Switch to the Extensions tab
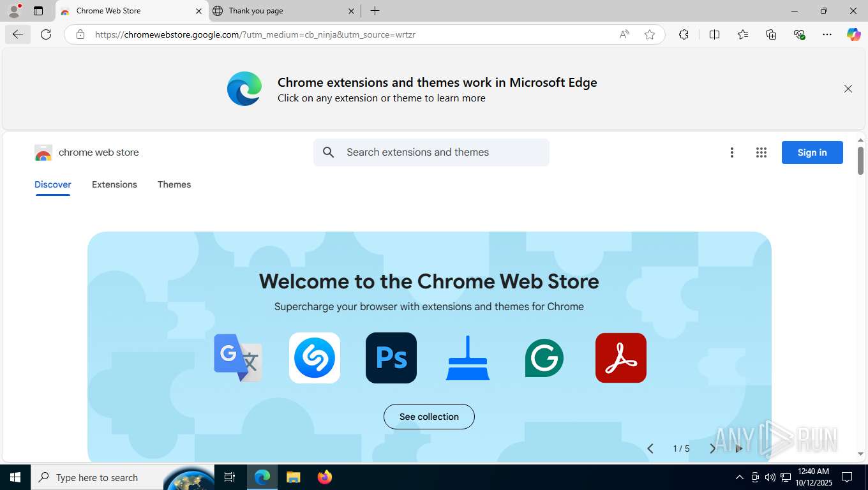Viewport: 868px width, 490px height. coord(114,184)
